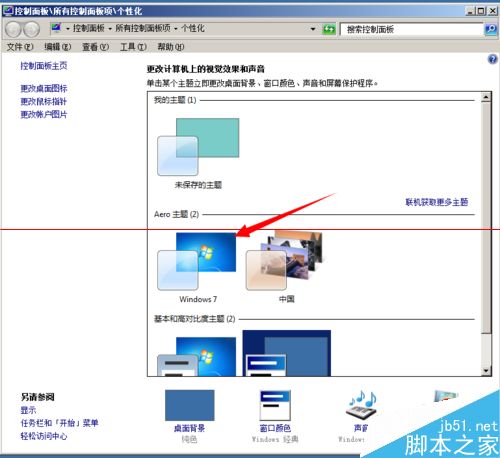Viewport: 500px width, 458px height.
Task: Open the 查看(V) menu
Action: pyautogui.click(x=96, y=47)
